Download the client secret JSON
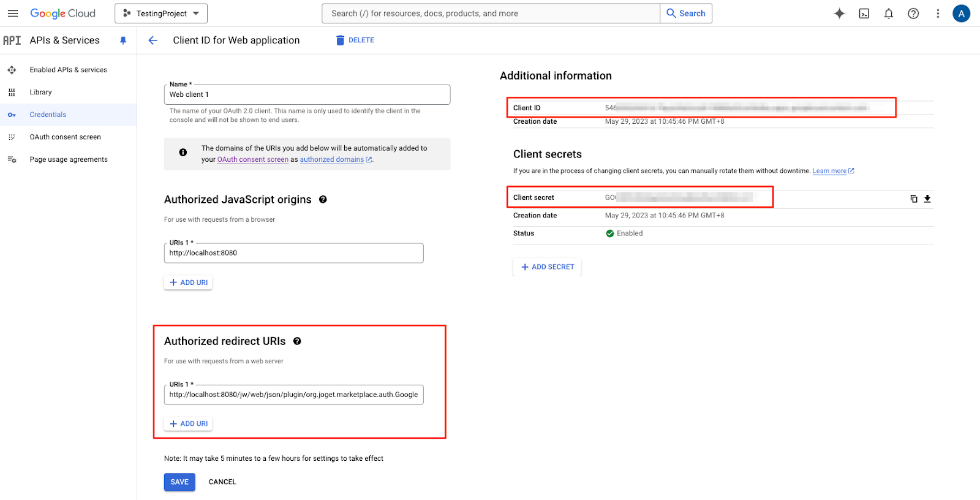Screen dimensions: 980x500 coord(927,199)
